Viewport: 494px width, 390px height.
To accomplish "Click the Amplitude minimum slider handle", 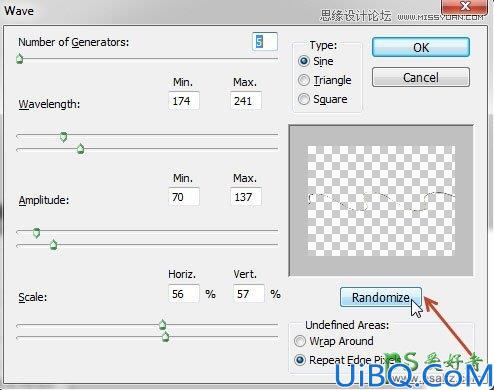I will pyautogui.click(x=37, y=233).
